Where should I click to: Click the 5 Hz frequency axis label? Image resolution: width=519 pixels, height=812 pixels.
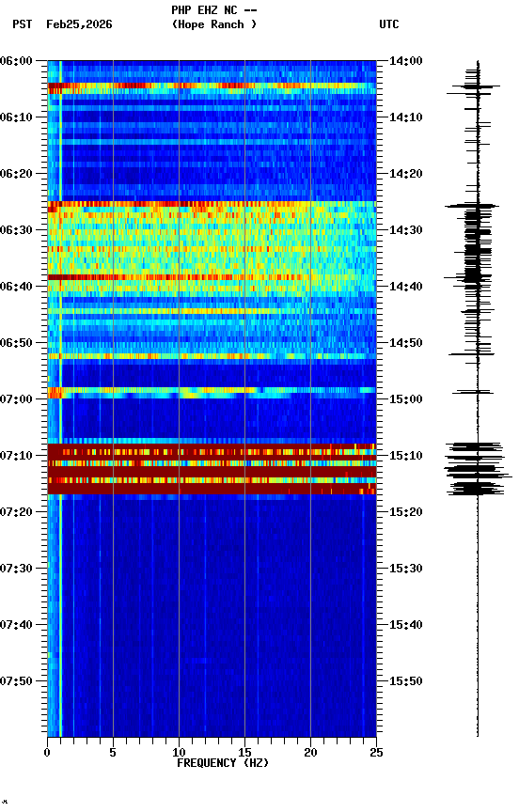[113, 753]
